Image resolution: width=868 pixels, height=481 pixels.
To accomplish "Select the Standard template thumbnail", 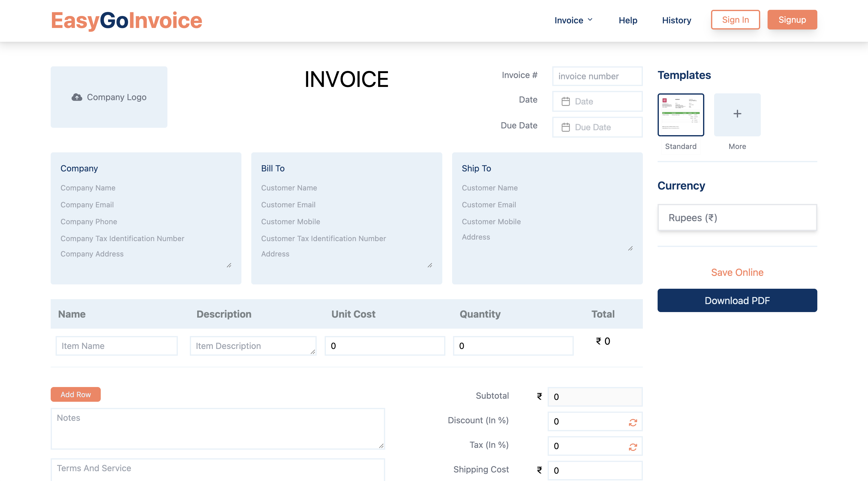I will pos(681,115).
